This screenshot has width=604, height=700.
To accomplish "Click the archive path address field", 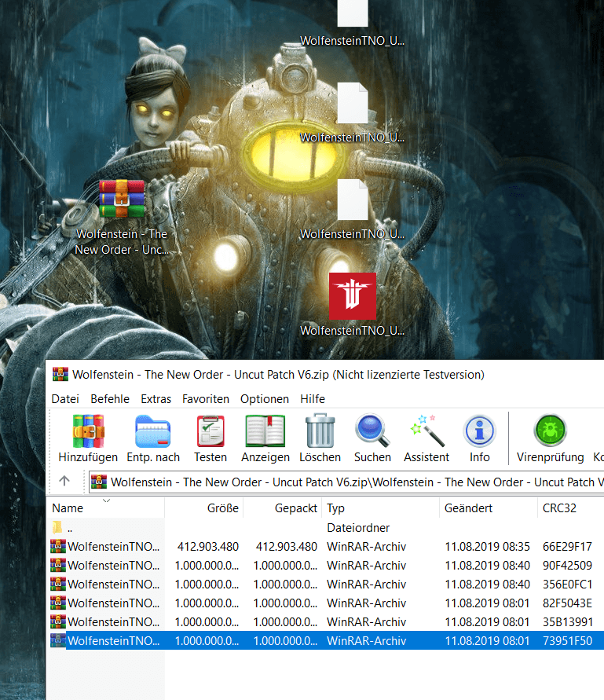I will coord(346,482).
